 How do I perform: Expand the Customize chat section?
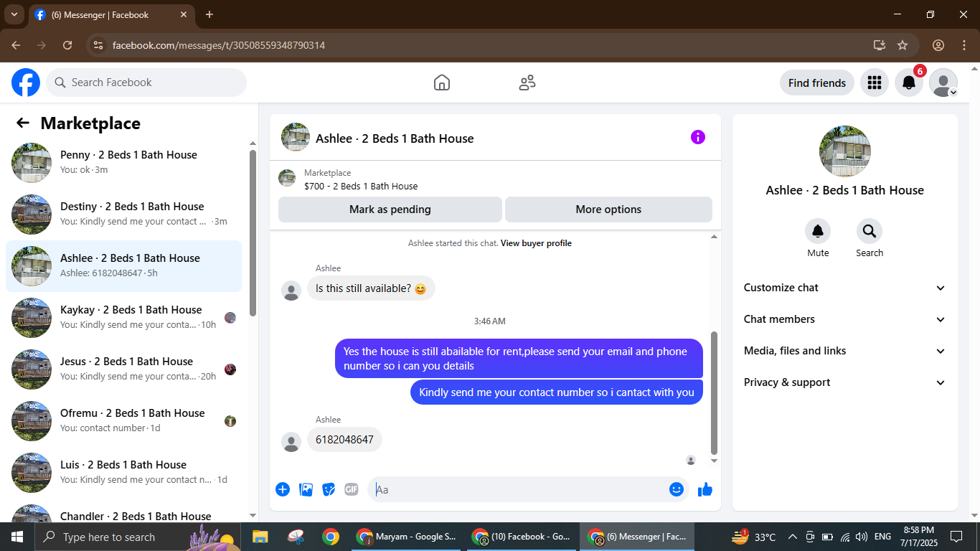(x=845, y=288)
